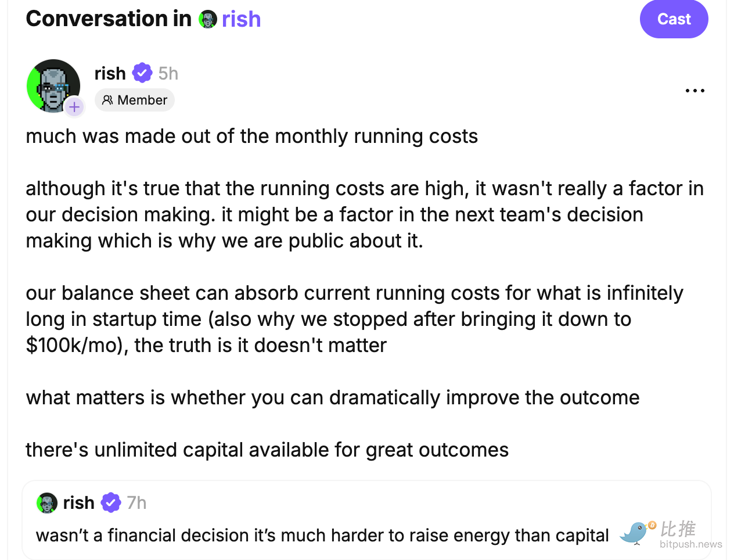Click the 5h timestamp
The height and width of the screenshot is (560, 734).
click(x=168, y=73)
